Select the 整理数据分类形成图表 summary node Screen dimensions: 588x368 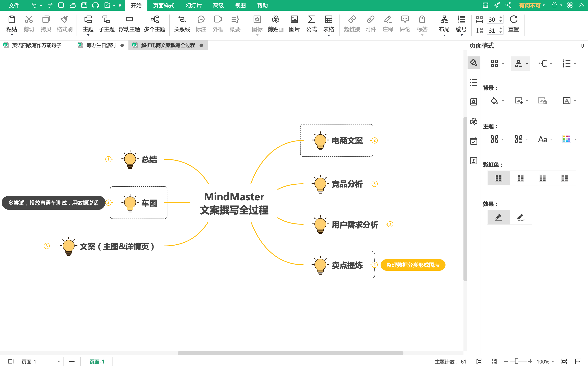[x=413, y=265]
